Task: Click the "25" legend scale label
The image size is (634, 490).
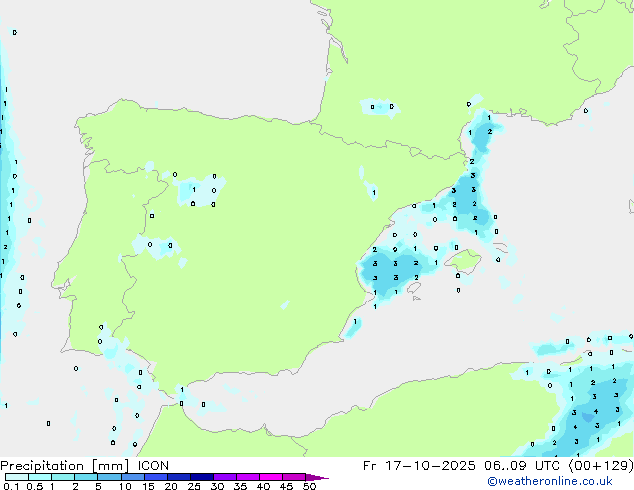Action: (x=194, y=486)
